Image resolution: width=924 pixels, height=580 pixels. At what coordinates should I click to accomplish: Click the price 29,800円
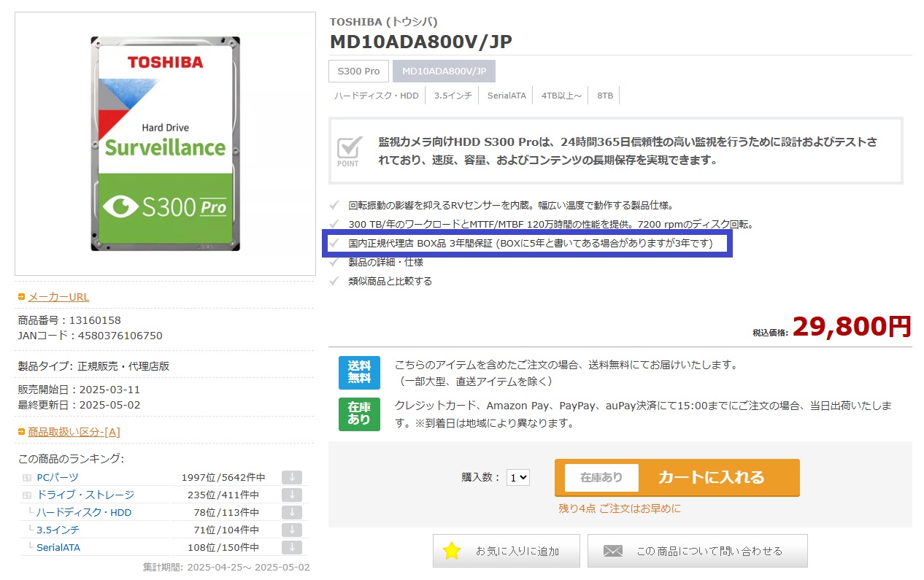pos(852,326)
